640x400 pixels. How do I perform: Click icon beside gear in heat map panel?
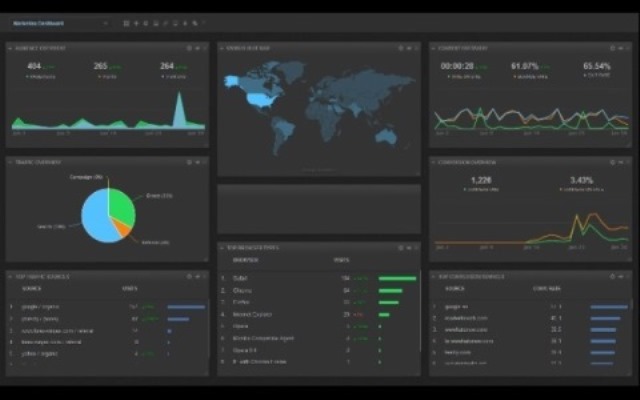[409, 48]
